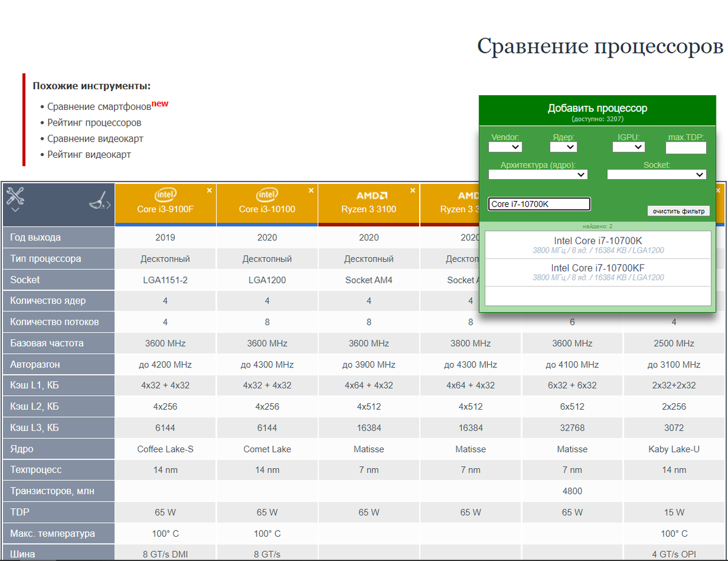Viewport: 728px width, 561px height.
Task: Remove the Core i3-10100 column
Action: (x=311, y=190)
